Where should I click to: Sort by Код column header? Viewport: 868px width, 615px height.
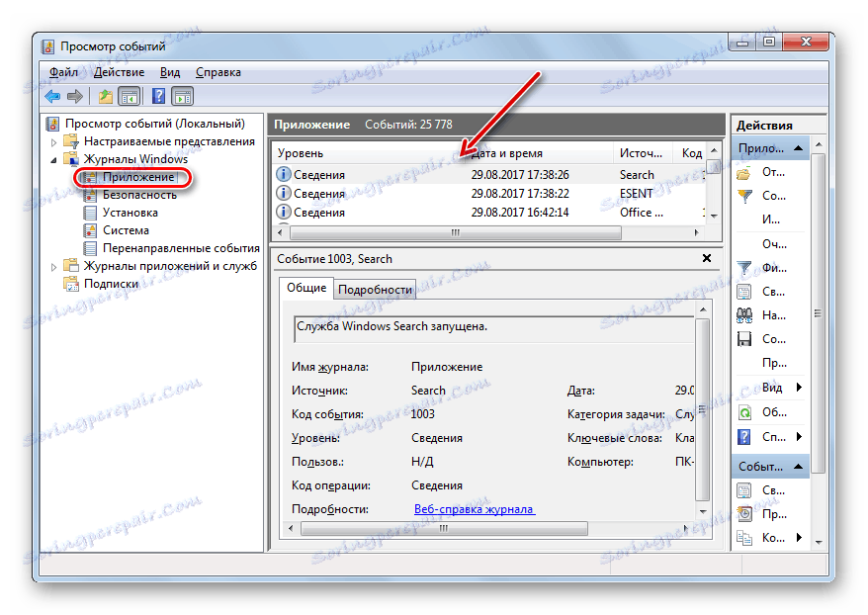tap(691, 153)
